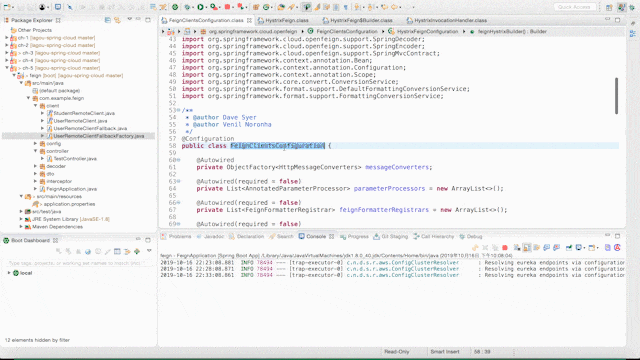This screenshot has height=360, width=640.
Task: Toggle the fold marker at line 53
Action: coord(178,110)
